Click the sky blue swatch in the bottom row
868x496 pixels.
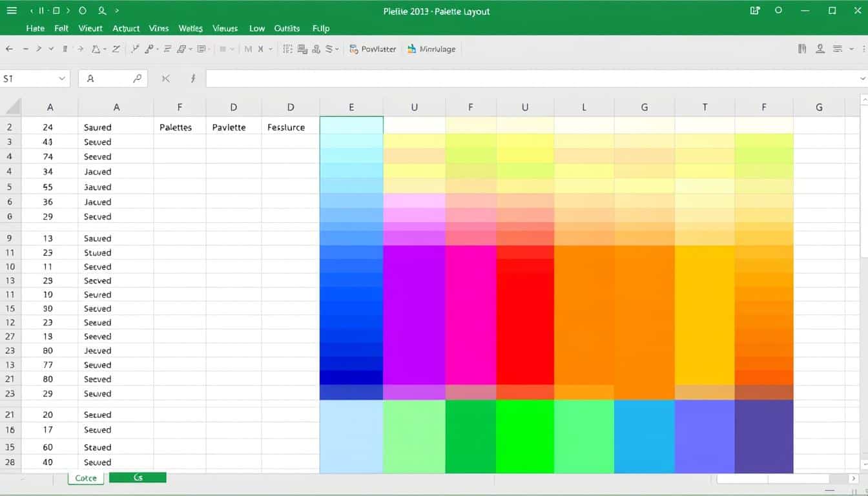click(644, 437)
